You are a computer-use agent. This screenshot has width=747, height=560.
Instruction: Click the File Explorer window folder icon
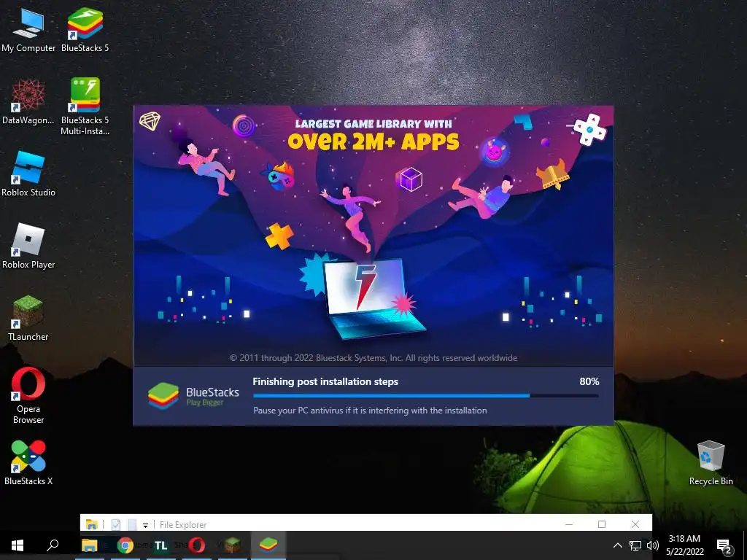point(91,524)
